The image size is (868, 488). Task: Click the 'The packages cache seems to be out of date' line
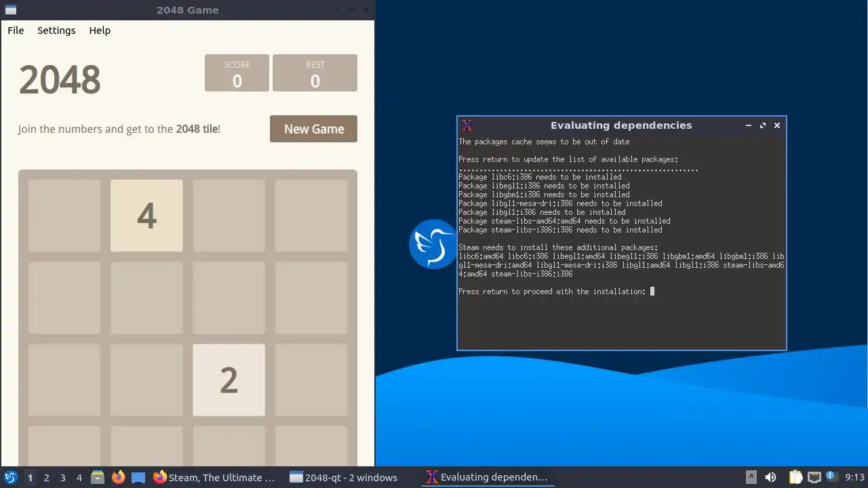[x=544, y=142]
